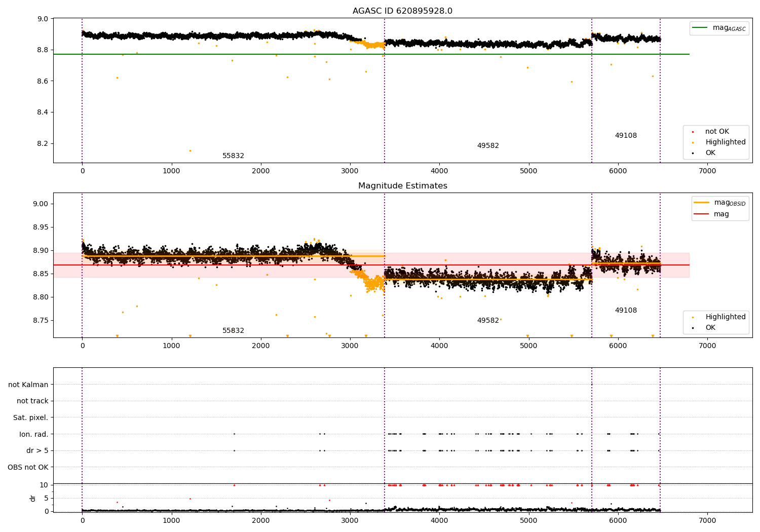Click the 9.00 y-axis tick in the middle panel

[x=41, y=204]
